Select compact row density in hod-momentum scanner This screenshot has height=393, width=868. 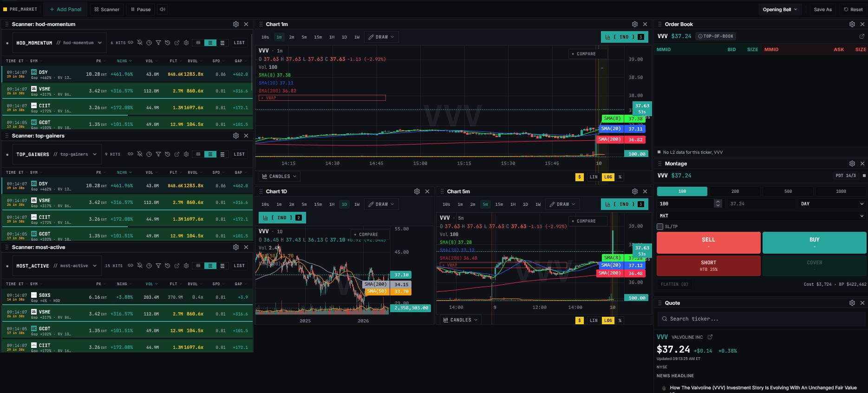(x=198, y=43)
